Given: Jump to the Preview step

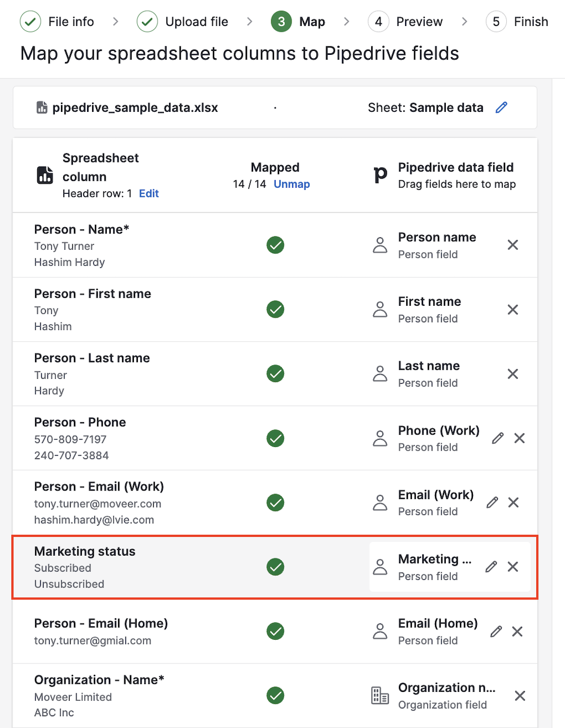Looking at the screenshot, I should point(406,21).
